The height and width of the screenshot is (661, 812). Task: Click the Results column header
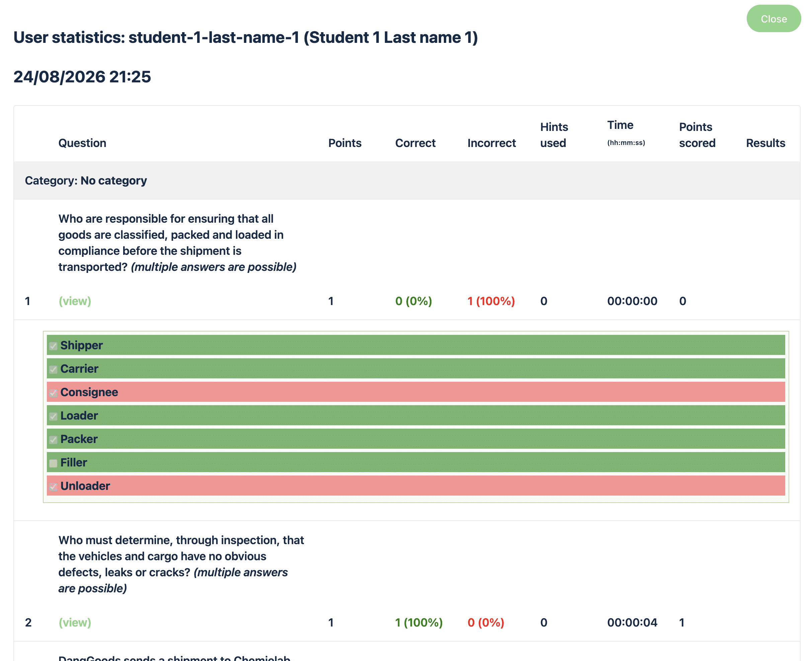(765, 143)
